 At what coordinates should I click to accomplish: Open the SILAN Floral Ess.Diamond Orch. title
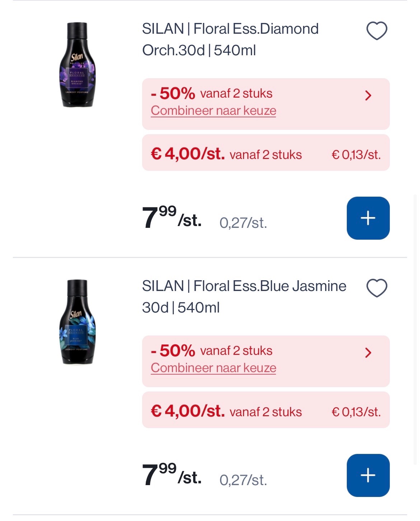tap(230, 39)
